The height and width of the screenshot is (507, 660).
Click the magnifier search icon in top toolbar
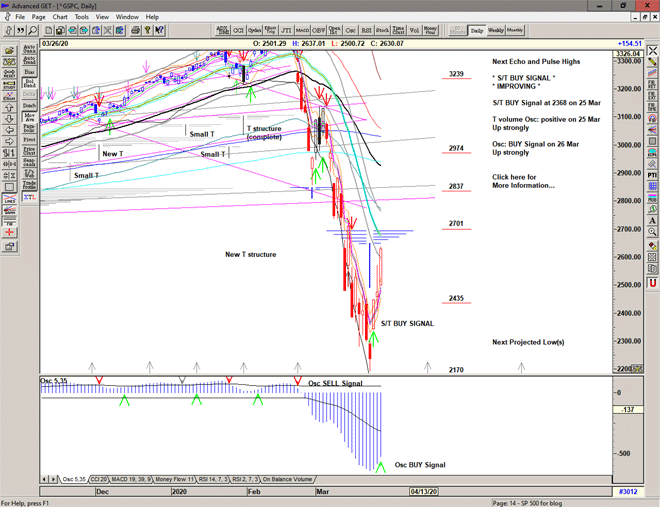(x=32, y=30)
